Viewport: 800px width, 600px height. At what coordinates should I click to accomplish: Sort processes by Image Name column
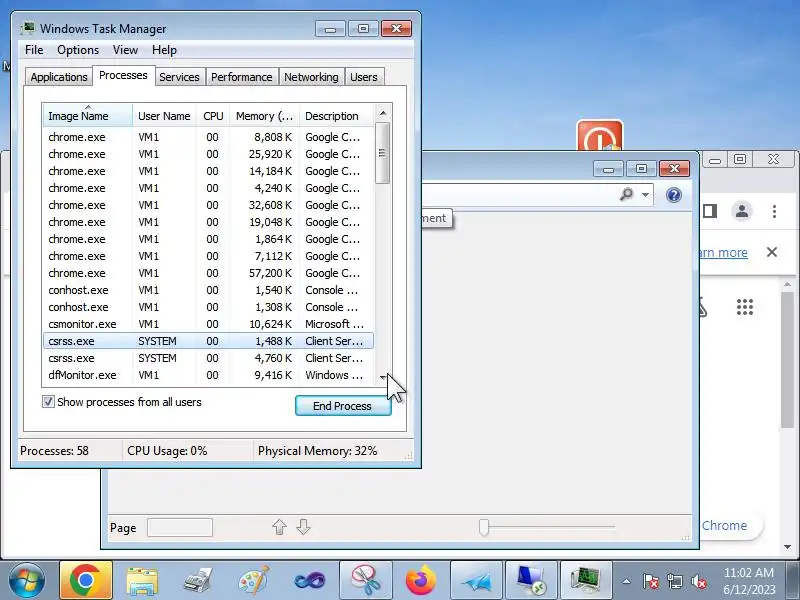[x=88, y=116]
